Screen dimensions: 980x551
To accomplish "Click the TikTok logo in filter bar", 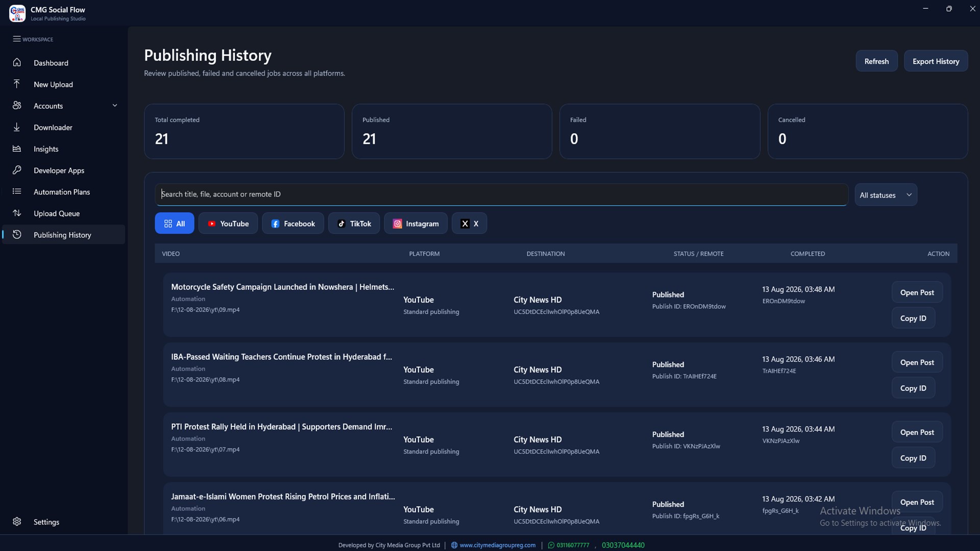I will click(x=341, y=223).
